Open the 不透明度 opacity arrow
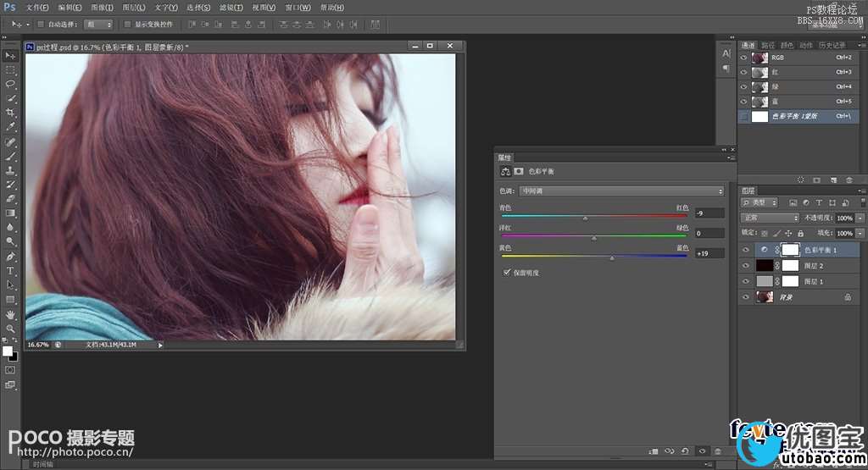This screenshot has width=868, height=470. [860, 218]
